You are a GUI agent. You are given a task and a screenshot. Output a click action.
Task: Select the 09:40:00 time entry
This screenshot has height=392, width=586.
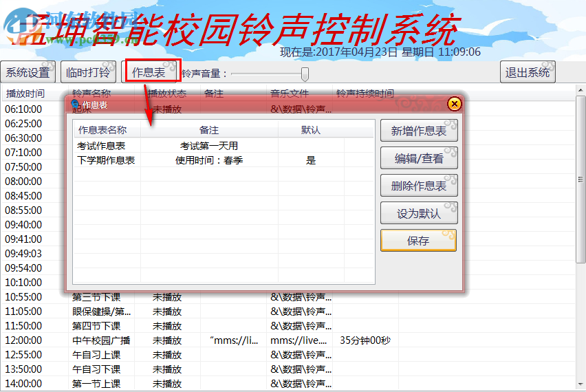(23, 225)
